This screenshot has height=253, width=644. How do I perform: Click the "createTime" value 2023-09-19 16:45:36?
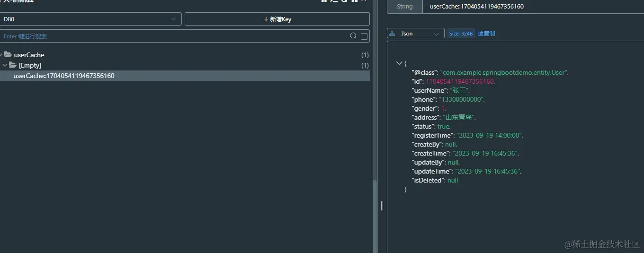point(485,153)
